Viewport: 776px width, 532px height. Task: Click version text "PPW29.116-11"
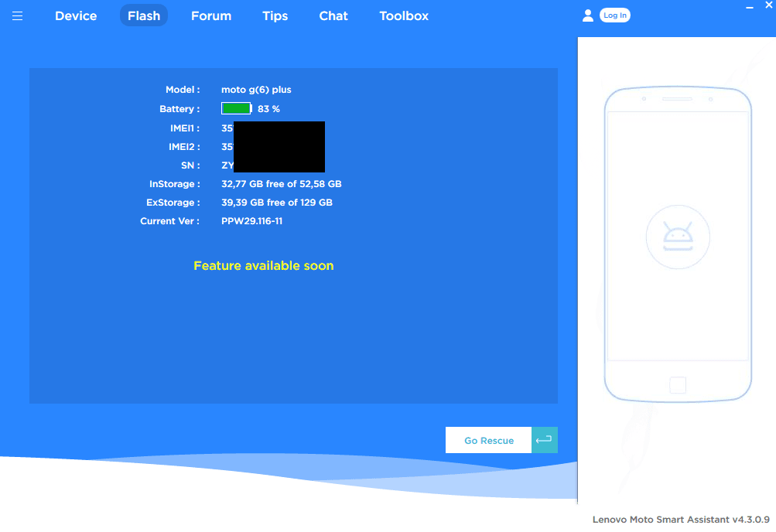[252, 221]
